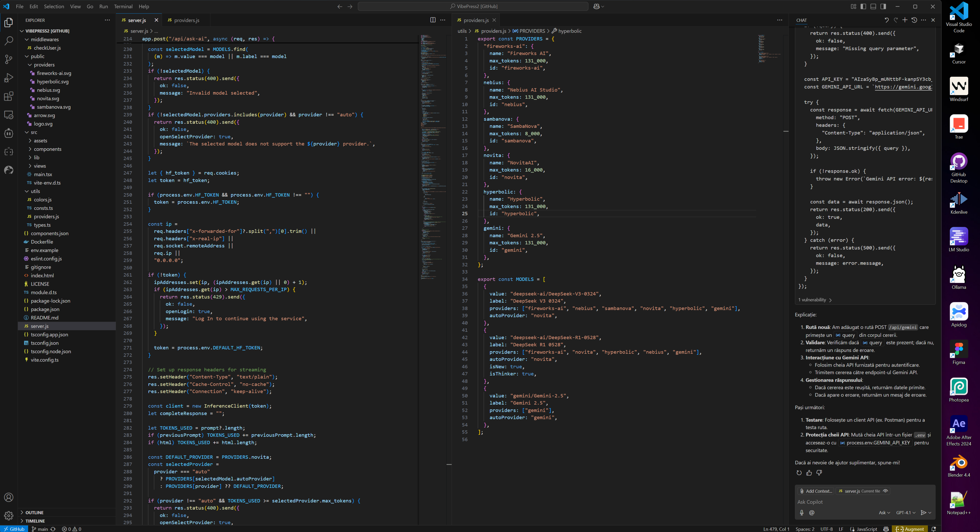Open Remote Explorer in activity bar

coord(9,115)
